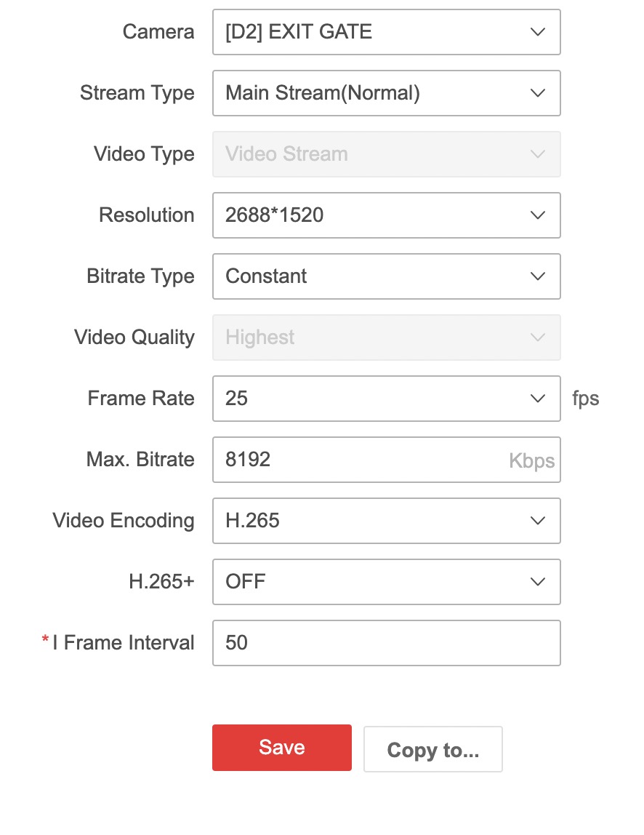Open the Camera dropdown showing [D2] EXIT GATE
The height and width of the screenshot is (835, 644).
point(385,32)
